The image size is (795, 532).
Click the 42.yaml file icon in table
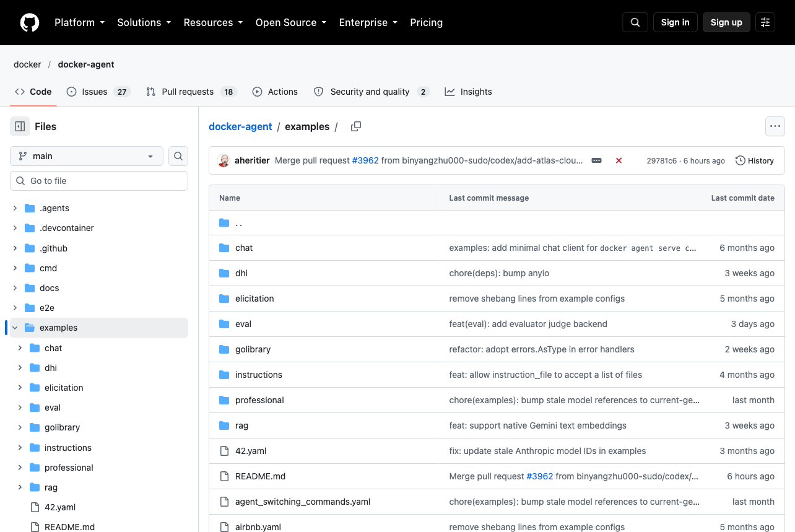point(224,451)
